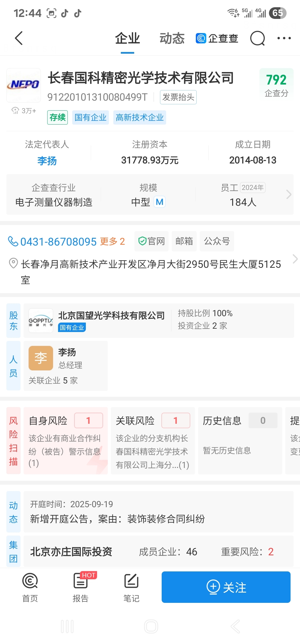Open the three-dot more options menu
This screenshot has height=644, width=300.
284,38
